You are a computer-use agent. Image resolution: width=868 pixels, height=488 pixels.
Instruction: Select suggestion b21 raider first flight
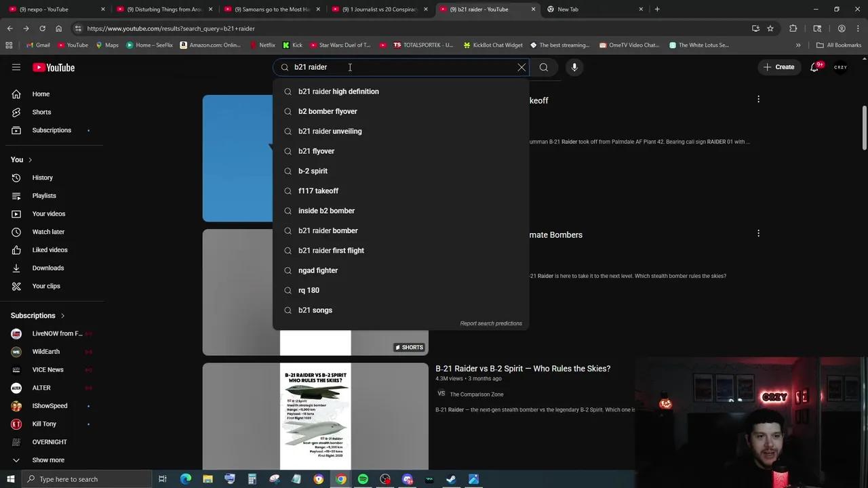tap(401, 251)
